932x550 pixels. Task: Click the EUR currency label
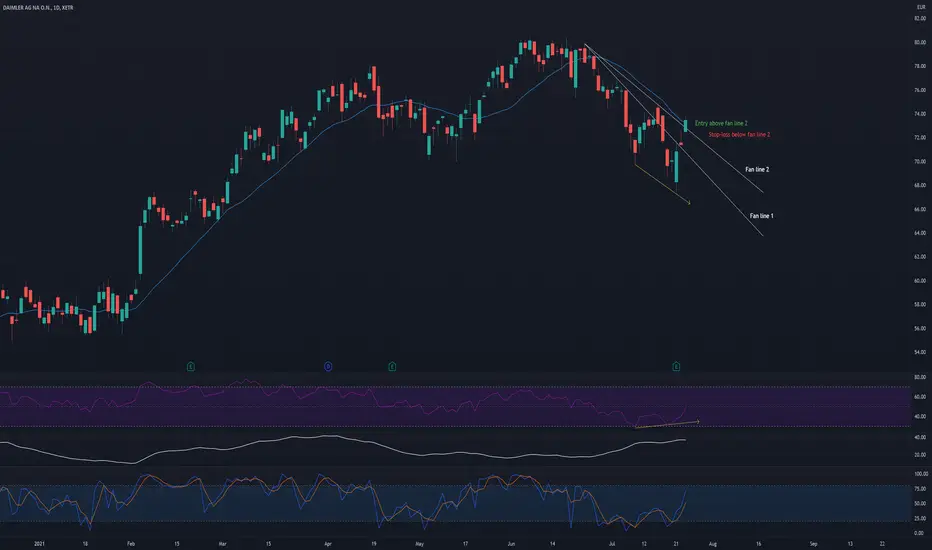921,7
